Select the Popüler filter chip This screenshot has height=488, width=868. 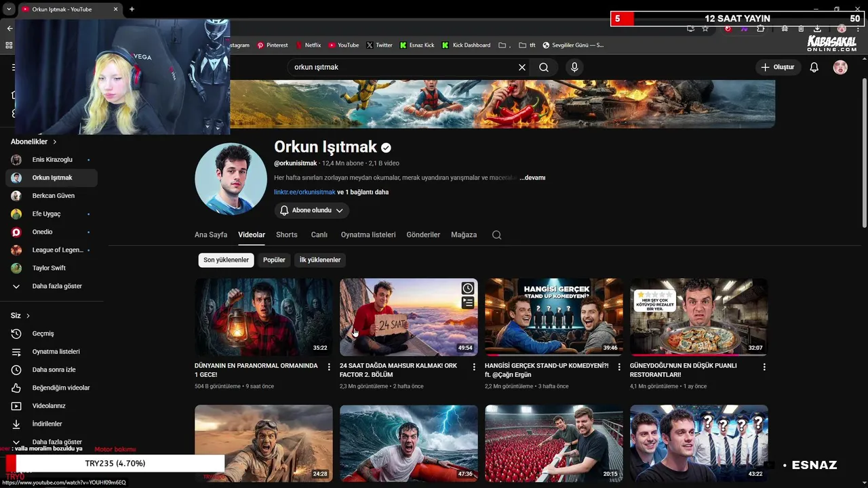point(274,260)
